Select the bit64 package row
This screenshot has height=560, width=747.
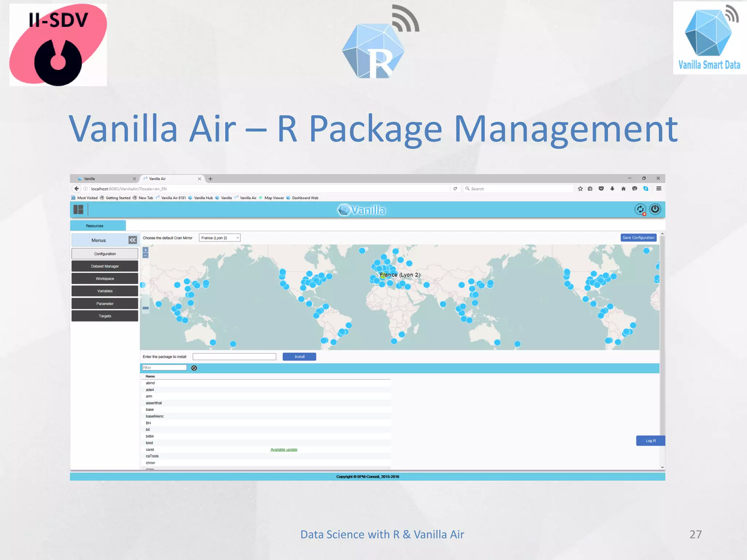(266, 436)
